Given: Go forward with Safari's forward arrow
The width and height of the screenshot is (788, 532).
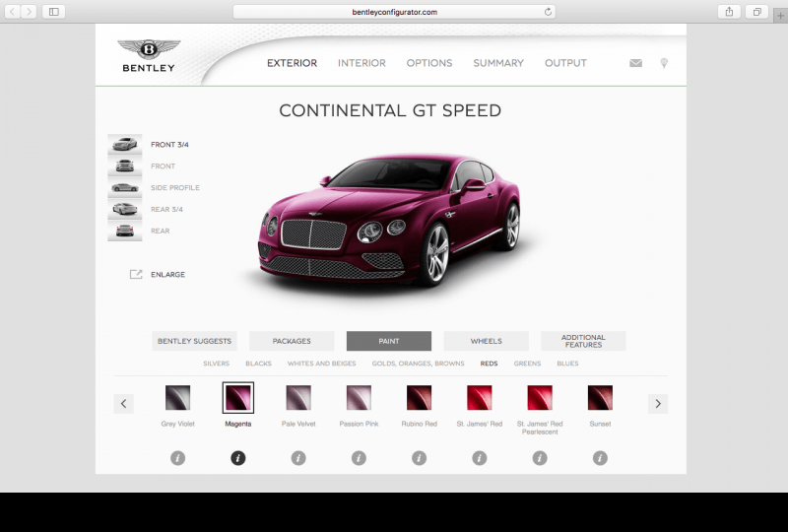Looking at the screenshot, I should coord(30,12).
